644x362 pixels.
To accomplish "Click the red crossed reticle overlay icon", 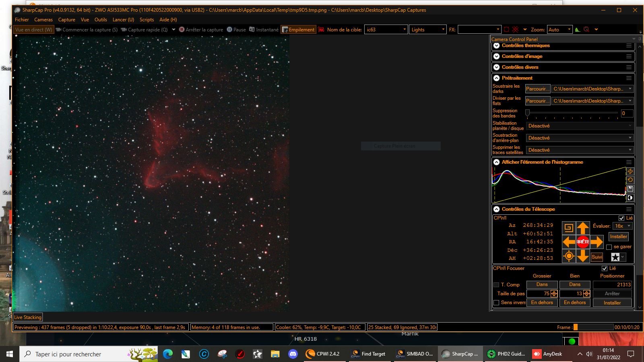I will click(x=515, y=29).
